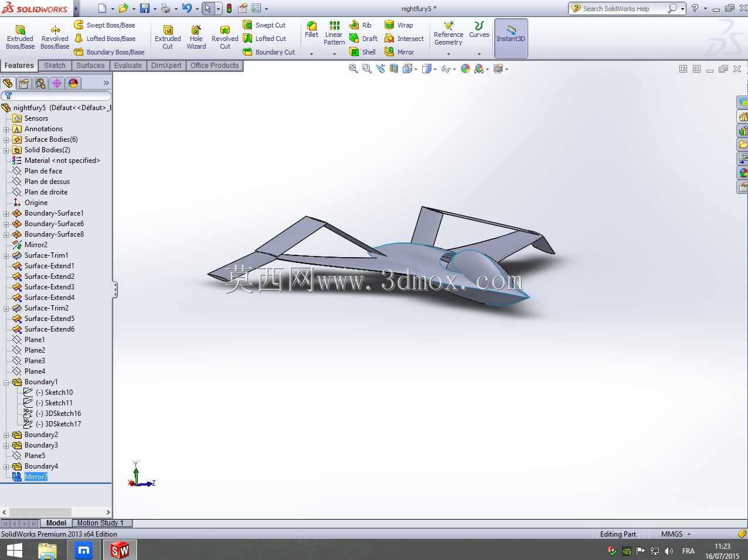Open the Curves tool

coord(479,30)
